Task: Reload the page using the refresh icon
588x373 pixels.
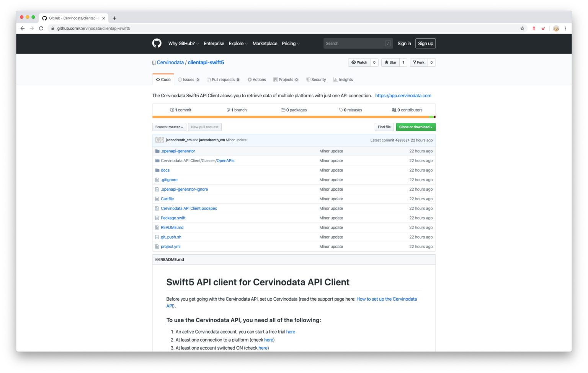Action: [x=41, y=28]
